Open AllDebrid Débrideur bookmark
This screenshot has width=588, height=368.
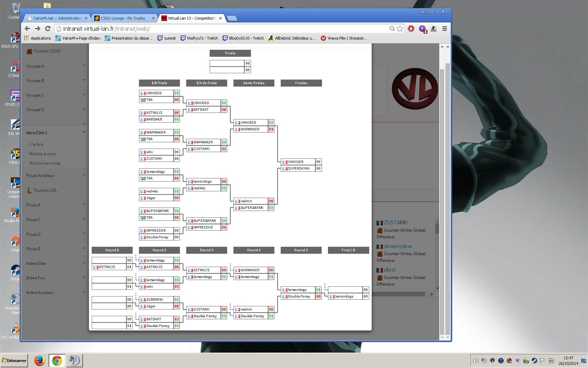tap(292, 38)
